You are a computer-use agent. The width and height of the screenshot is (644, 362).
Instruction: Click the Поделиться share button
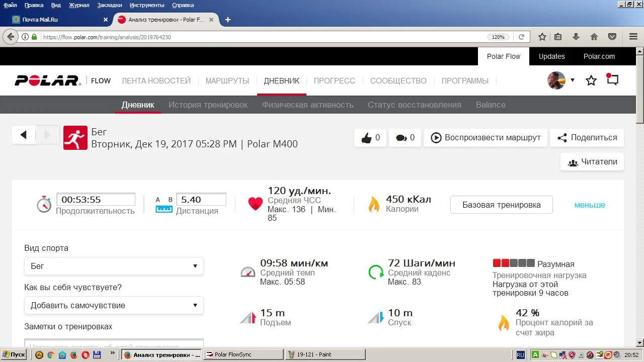[x=587, y=138]
